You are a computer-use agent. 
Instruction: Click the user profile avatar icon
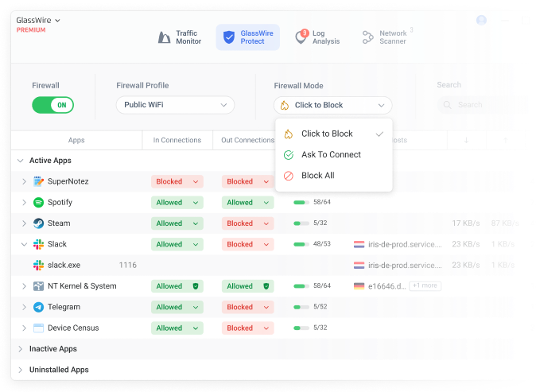click(x=481, y=20)
